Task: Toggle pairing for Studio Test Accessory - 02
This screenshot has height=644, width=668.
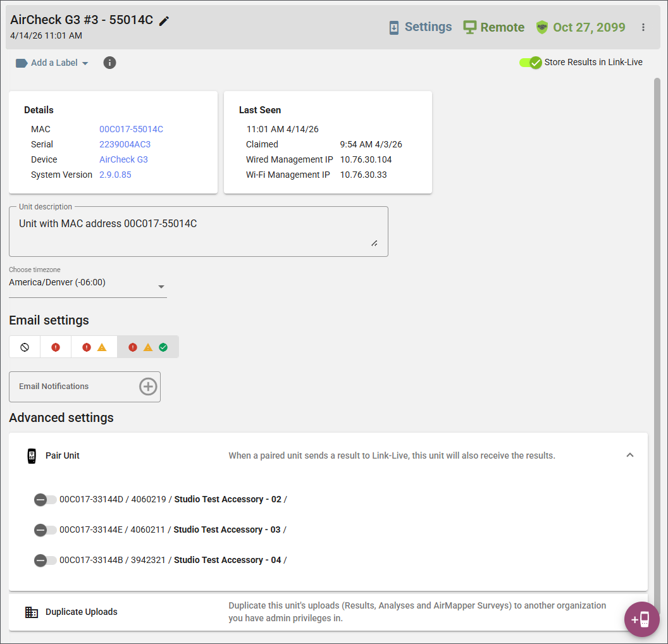Action: point(45,499)
